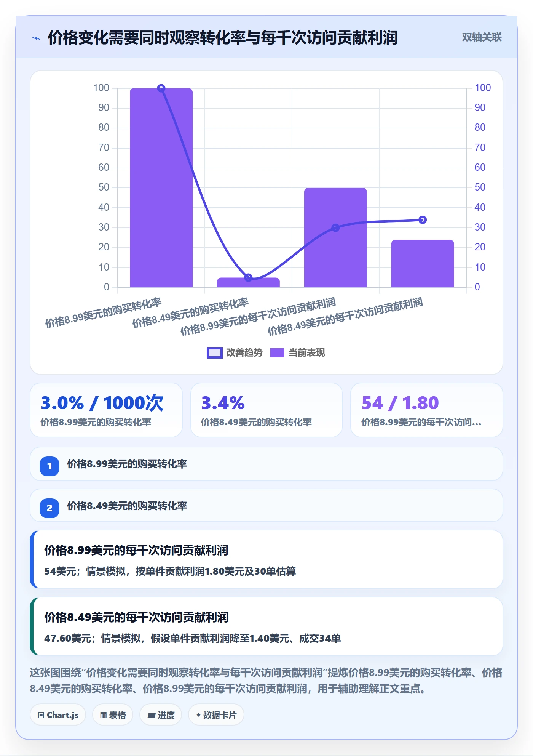Click the tallest bar for 价格8.99美元的购买转化率

point(161,188)
